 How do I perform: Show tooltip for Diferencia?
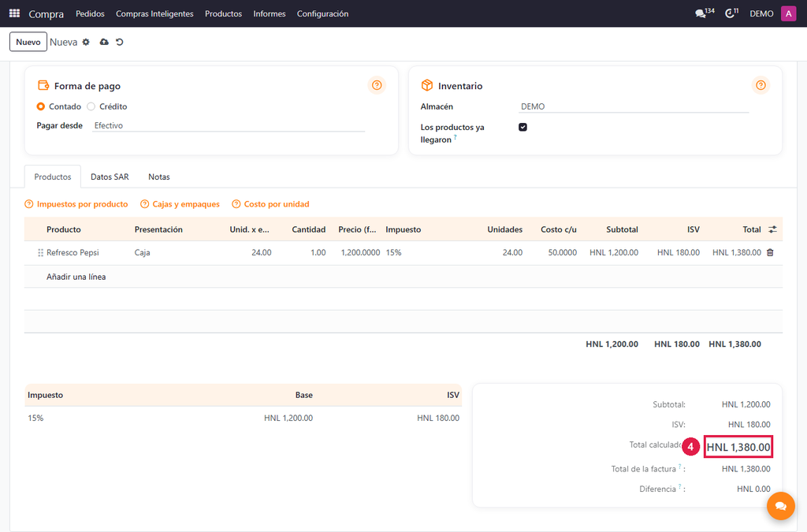tap(680, 487)
